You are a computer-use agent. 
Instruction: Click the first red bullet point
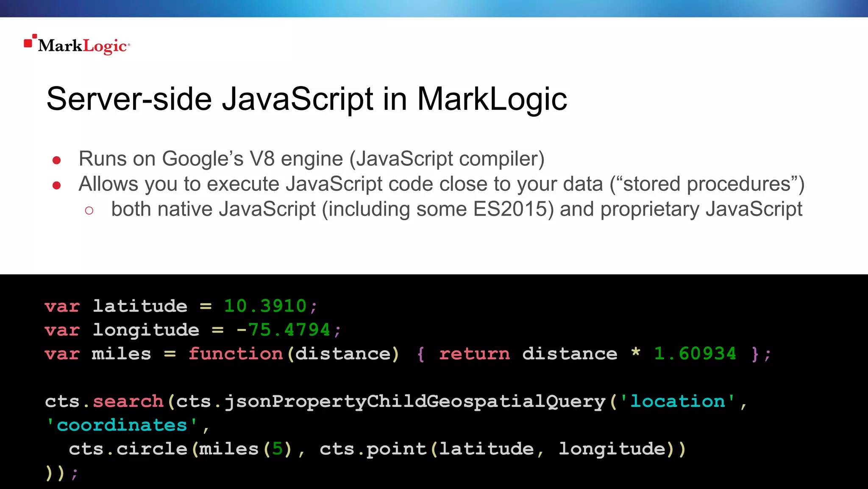[56, 160]
